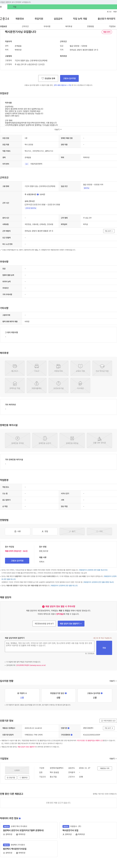Click 개인정보보호법 상세 보기 button
Screen dimensions: 117x868
pos(44,624)
